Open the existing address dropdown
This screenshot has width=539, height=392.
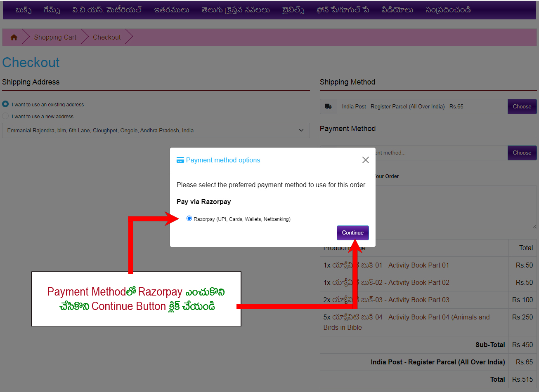pyautogui.click(x=156, y=130)
